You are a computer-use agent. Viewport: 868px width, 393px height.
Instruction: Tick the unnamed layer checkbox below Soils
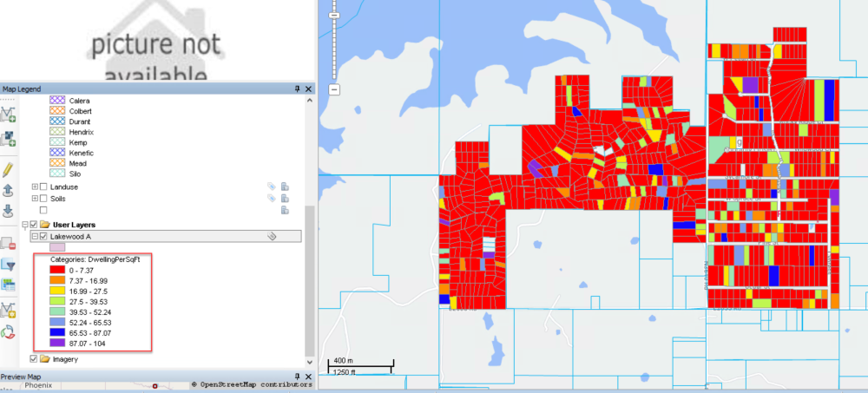(x=43, y=210)
